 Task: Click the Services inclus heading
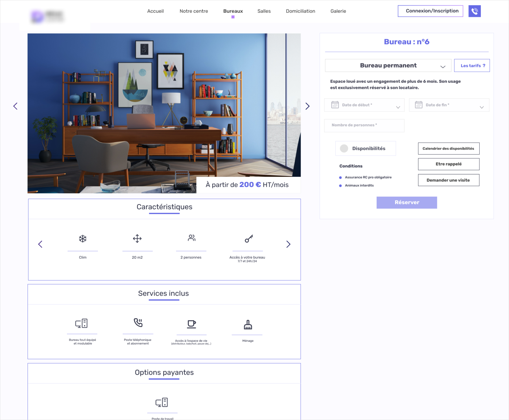pyautogui.click(x=164, y=294)
